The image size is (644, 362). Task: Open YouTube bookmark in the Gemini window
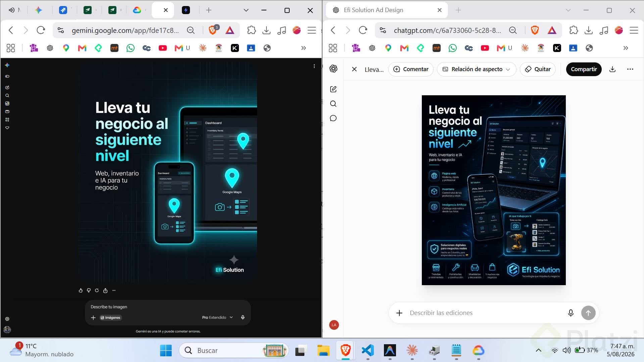tap(163, 48)
